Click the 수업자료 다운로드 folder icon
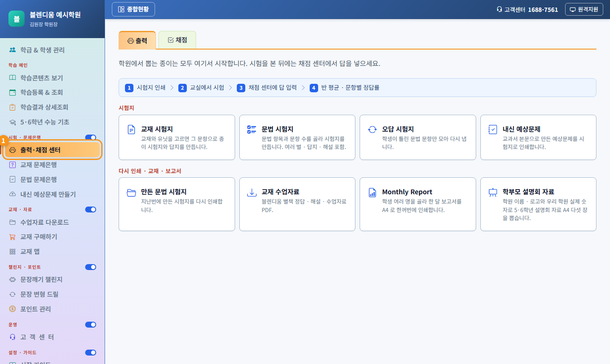 (x=12, y=222)
